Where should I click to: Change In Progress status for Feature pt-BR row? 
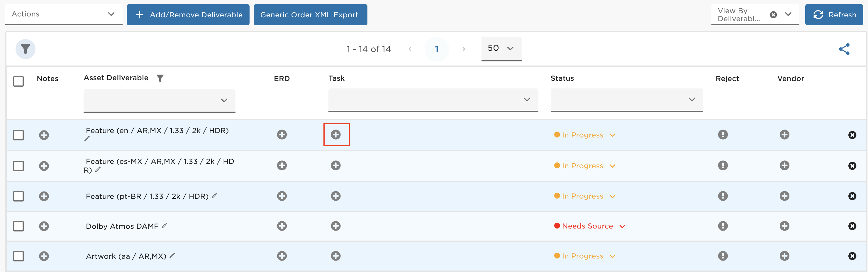(585, 196)
